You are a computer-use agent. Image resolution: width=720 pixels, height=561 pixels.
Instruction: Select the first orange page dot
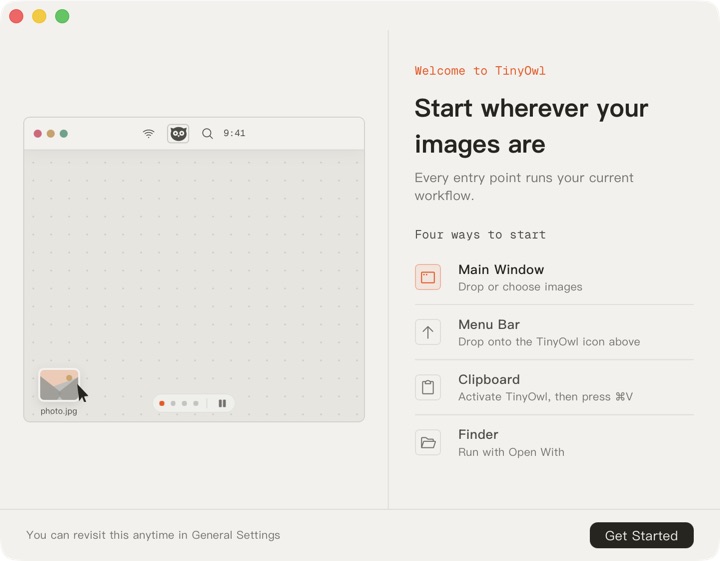[x=162, y=403]
